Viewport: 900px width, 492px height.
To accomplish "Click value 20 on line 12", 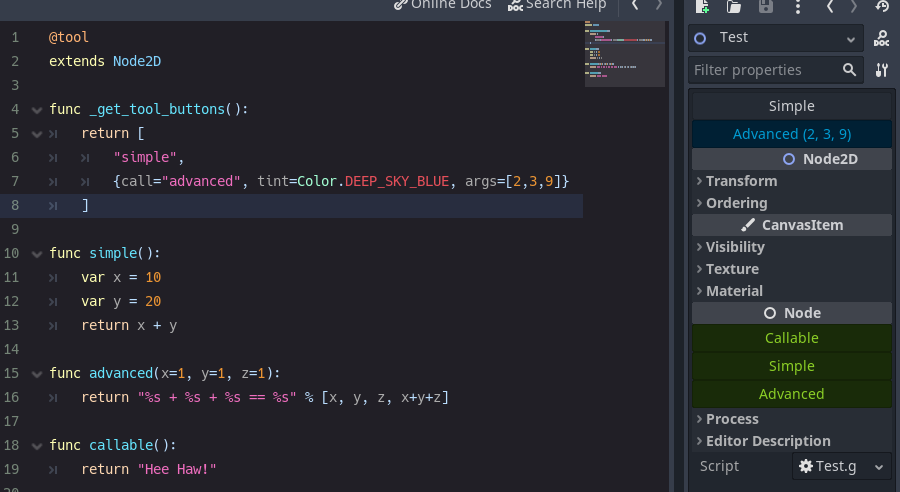I will click(x=153, y=301).
